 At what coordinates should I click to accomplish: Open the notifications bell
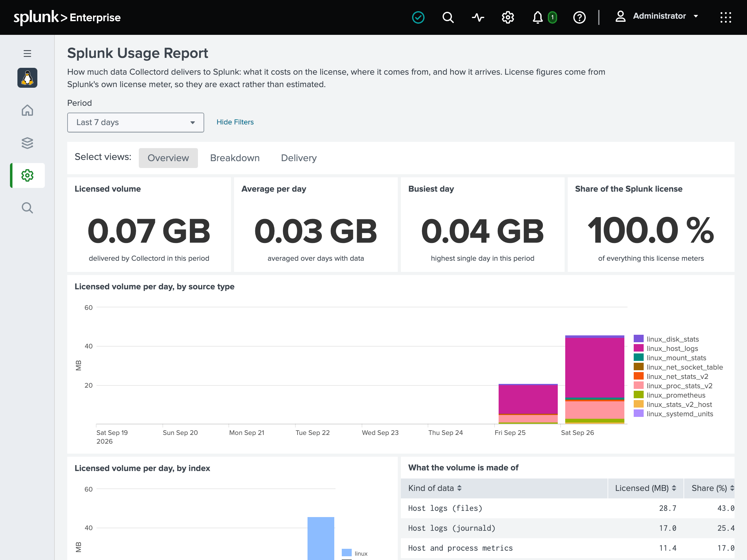(x=537, y=17)
